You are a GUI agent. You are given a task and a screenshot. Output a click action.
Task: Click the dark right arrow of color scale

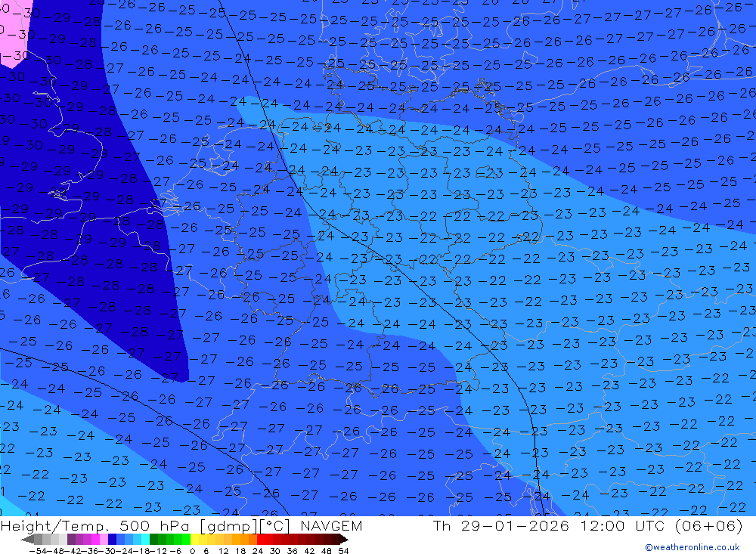coord(344,539)
